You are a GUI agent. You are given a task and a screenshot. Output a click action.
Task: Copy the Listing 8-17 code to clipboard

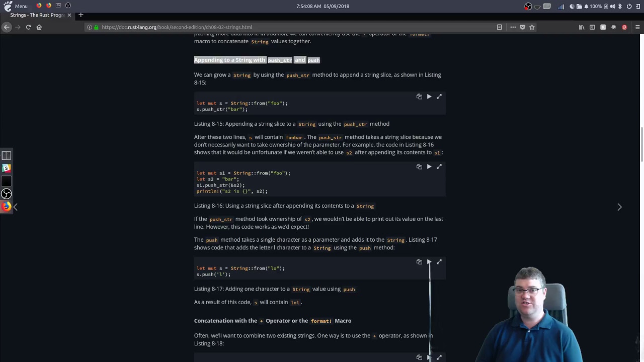pyautogui.click(x=419, y=262)
